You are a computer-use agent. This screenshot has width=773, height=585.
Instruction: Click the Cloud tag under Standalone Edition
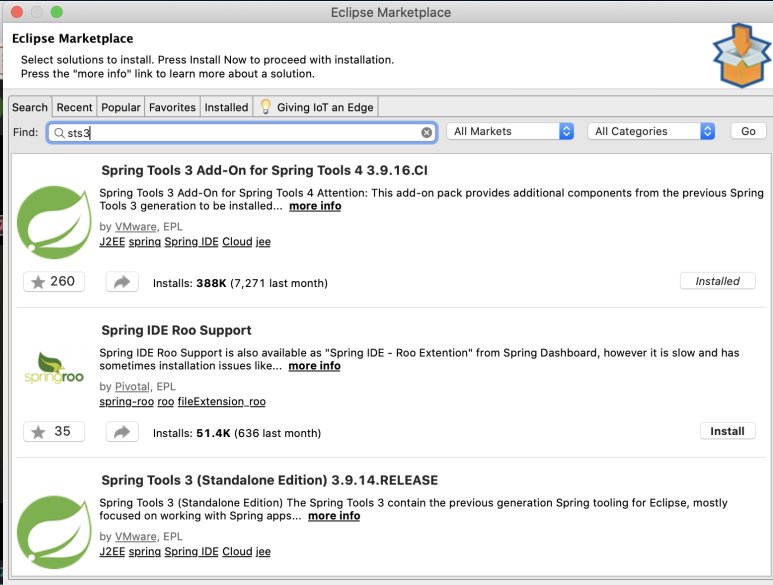(237, 551)
